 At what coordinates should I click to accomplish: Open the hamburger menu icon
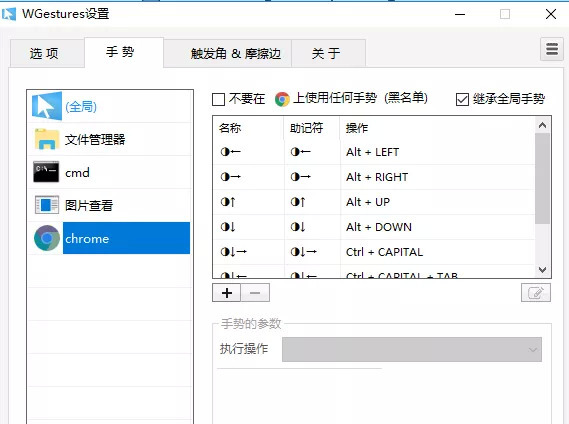pos(552,49)
